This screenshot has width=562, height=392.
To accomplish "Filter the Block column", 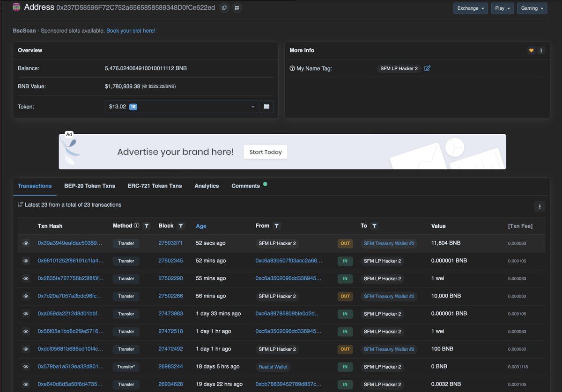I will pos(181,226).
